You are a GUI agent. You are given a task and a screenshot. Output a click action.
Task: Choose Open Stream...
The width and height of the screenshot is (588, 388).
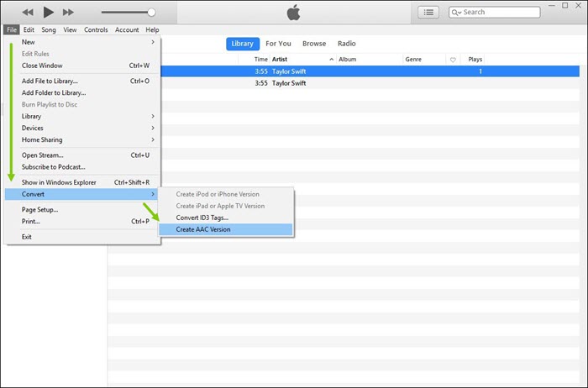[82, 155]
